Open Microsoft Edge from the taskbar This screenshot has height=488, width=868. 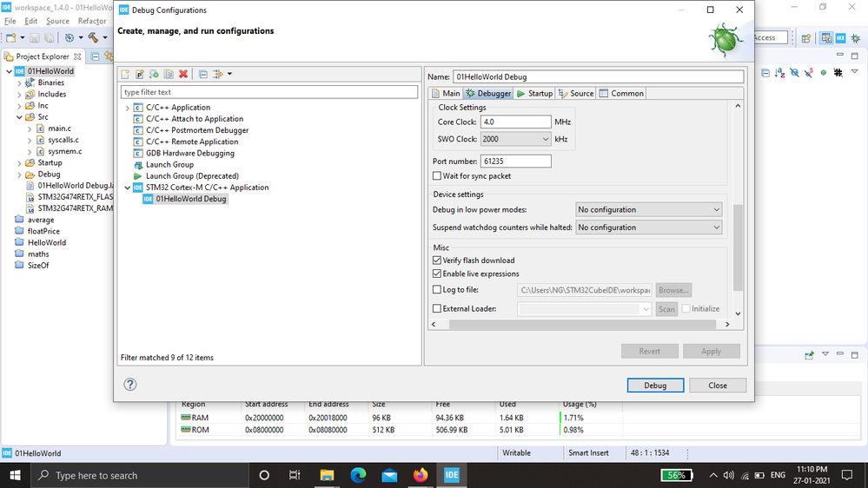click(x=358, y=475)
